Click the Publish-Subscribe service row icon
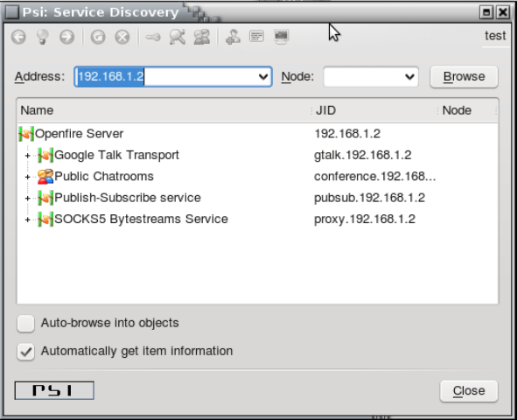 tap(45, 198)
